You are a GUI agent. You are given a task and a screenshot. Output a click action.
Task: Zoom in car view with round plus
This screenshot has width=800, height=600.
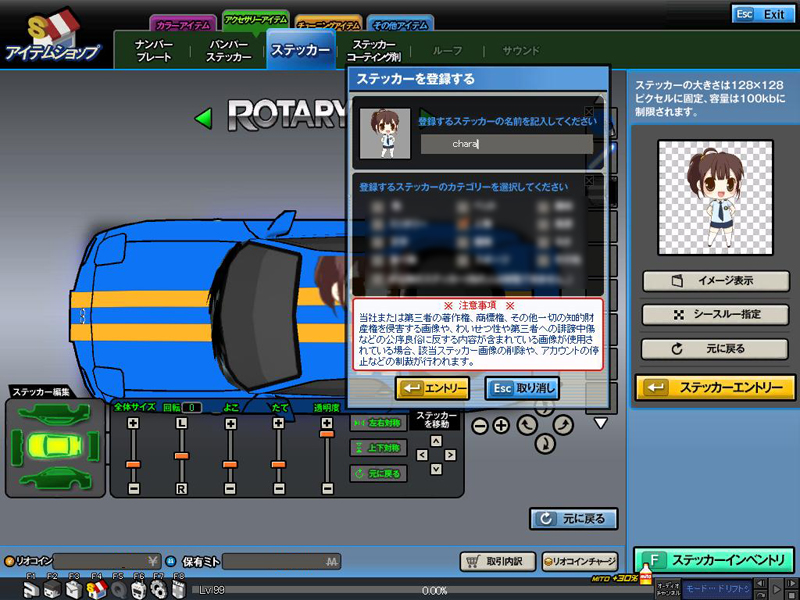tap(501, 426)
